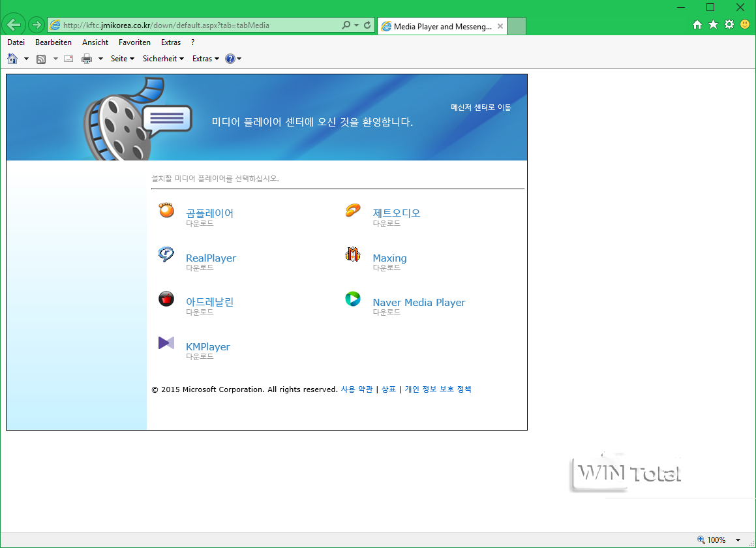The height and width of the screenshot is (548, 756).
Task: Click 다운로드 text under KMPlayer
Action: click(200, 356)
